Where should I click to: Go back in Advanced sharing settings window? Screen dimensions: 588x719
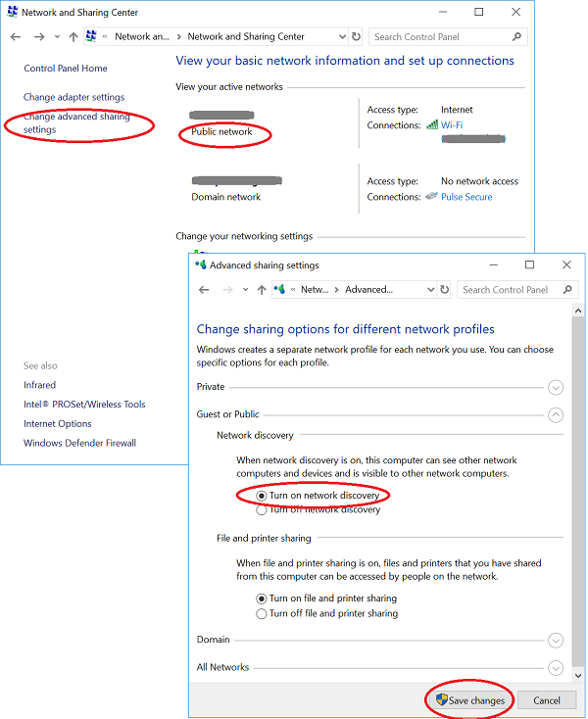click(204, 290)
